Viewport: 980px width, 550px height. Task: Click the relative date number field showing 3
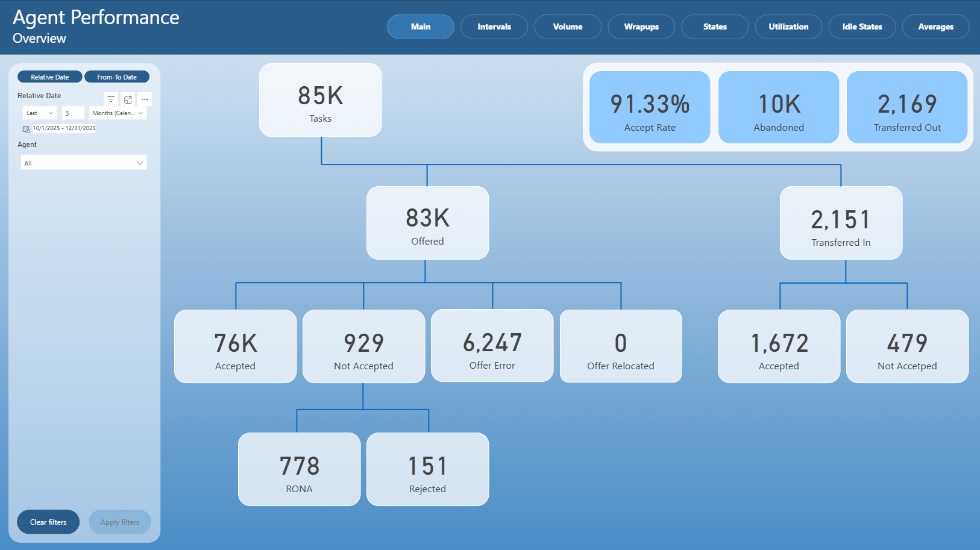[73, 113]
